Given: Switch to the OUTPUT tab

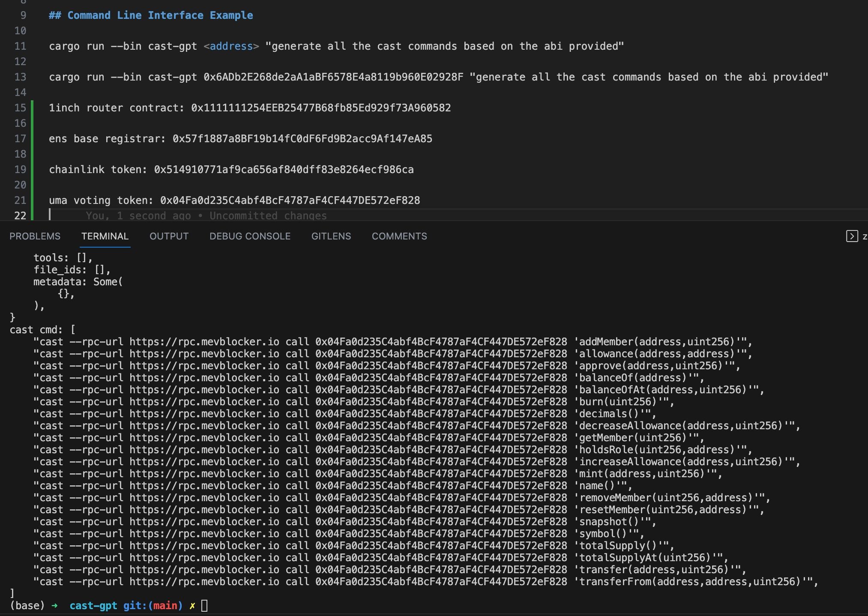Looking at the screenshot, I should point(169,236).
